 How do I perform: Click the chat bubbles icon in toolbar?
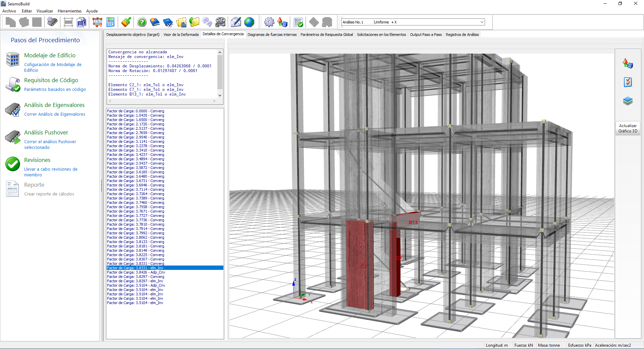click(x=207, y=22)
